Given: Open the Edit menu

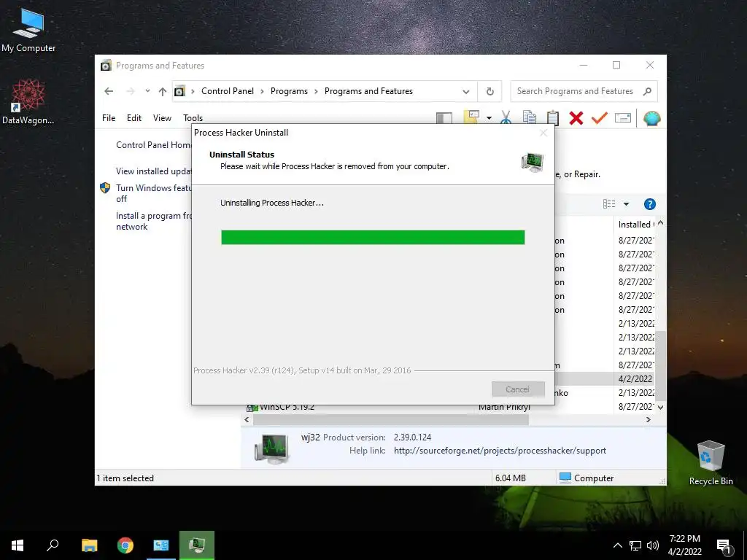Looking at the screenshot, I should pyautogui.click(x=134, y=117).
